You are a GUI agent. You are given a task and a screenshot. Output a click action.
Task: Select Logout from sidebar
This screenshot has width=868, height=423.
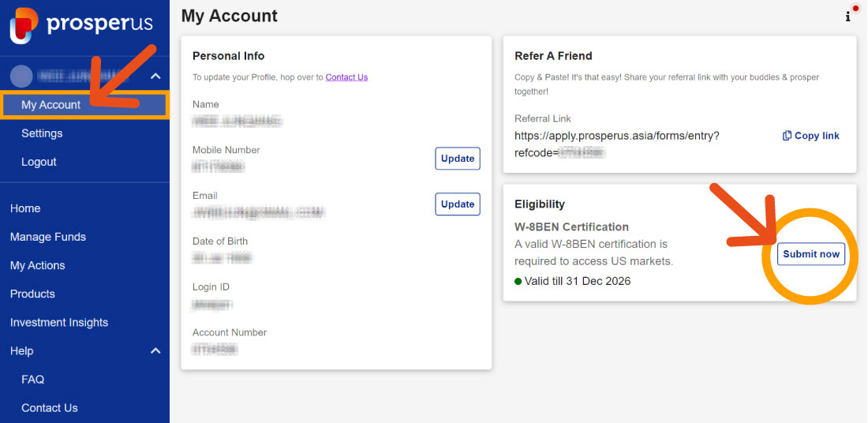click(x=39, y=162)
